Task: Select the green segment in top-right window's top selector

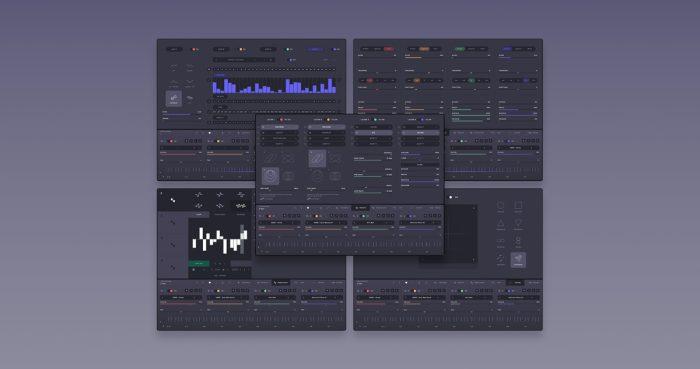Action: point(459,49)
